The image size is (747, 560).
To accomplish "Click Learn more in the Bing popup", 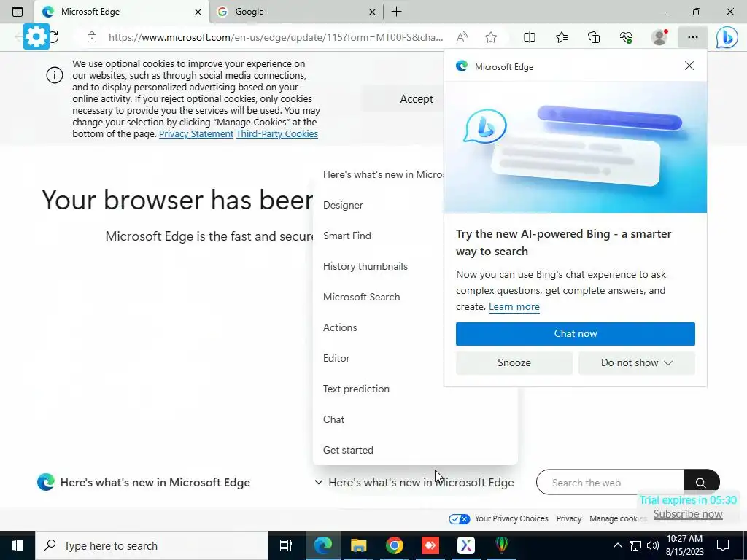I will pos(514,307).
